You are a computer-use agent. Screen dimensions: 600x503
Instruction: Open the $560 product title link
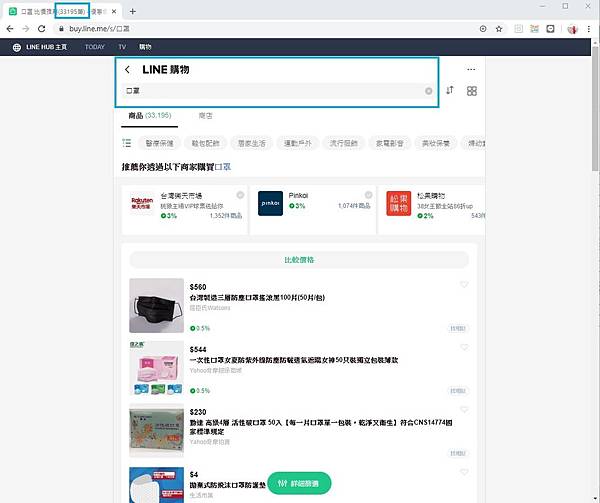click(257, 298)
